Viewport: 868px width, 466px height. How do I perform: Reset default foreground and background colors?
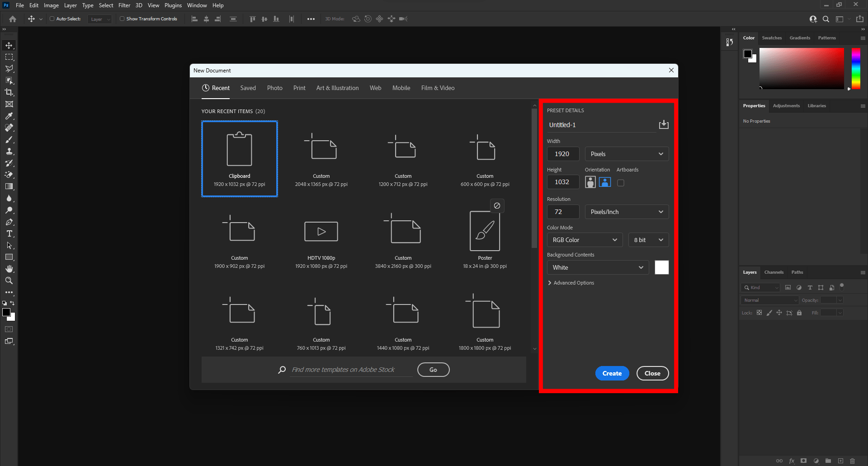pos(5,303)
